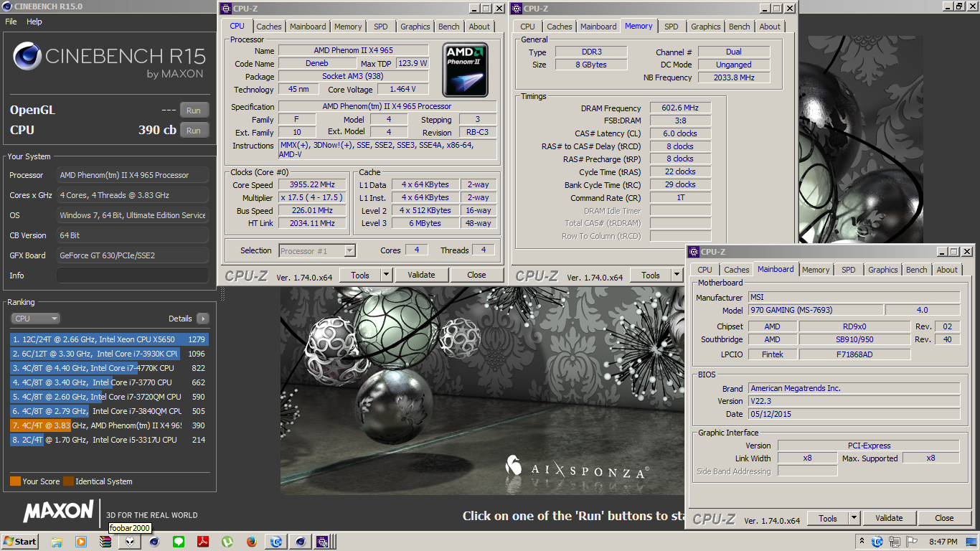Run the CPU benchmark
Viewport: 980px width, 551px height.
[x=194, y=131]
